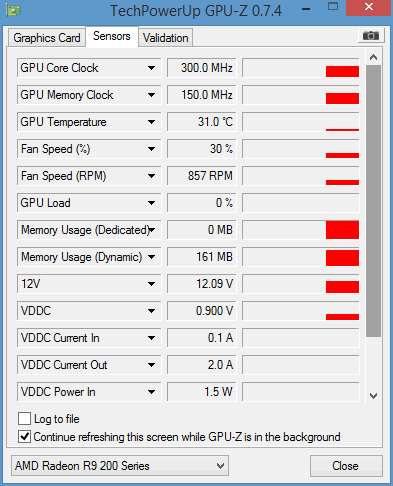The height and width of the screenshot is (486, 393).
Task: Enable the Log to file checkbox
Action: (x=24, y=418)
